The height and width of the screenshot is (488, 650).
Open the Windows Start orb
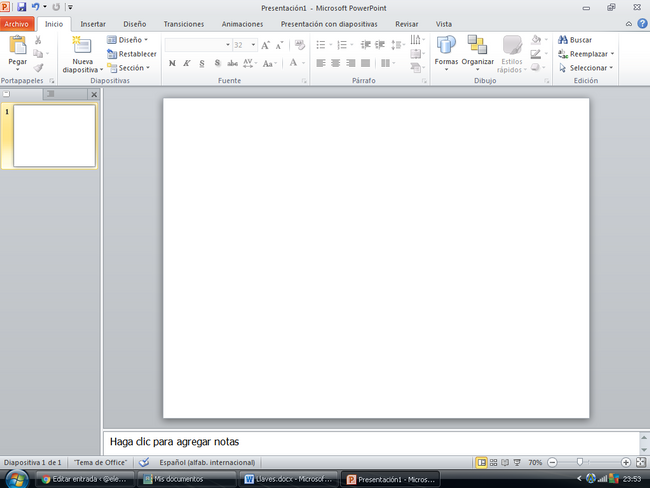17,479
